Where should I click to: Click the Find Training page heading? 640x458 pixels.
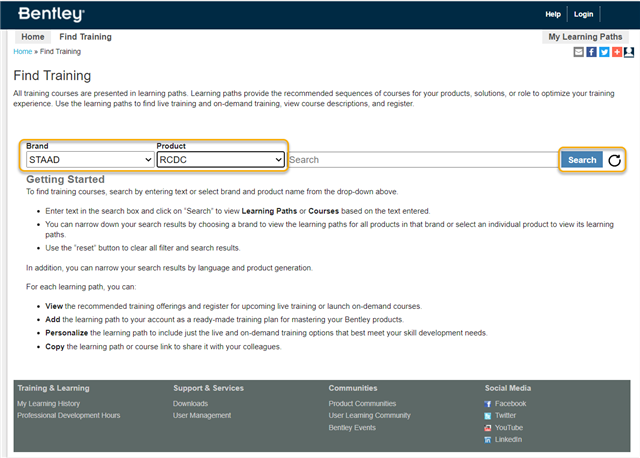click(52, 76)
